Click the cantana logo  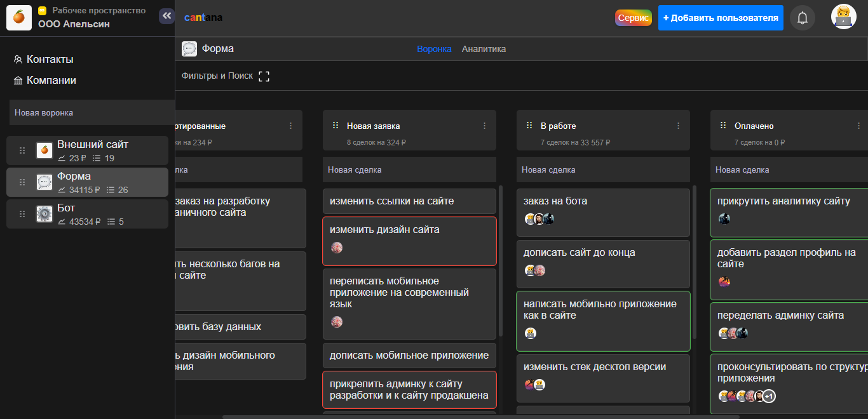[x=203, y=18]
